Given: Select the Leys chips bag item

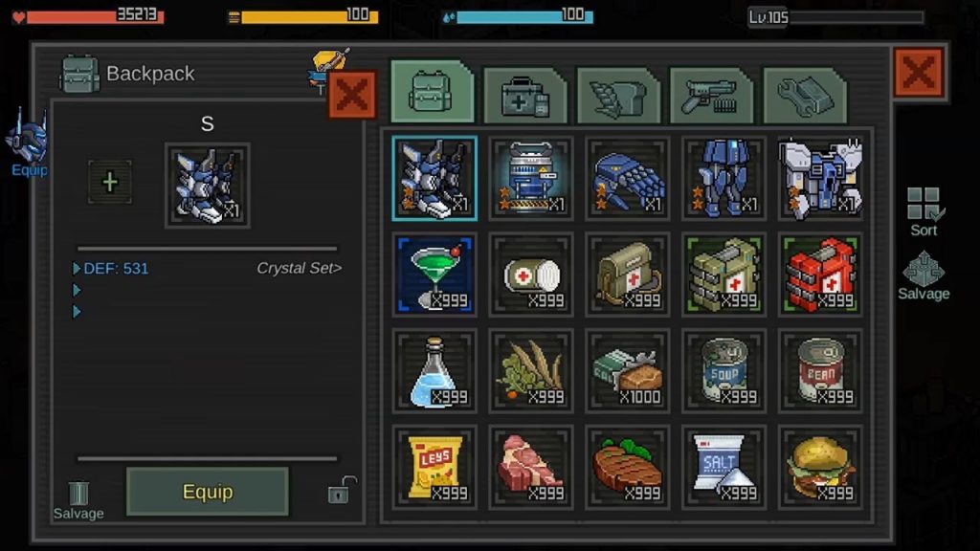Looking at the screenshot, I should pos(434,467).
